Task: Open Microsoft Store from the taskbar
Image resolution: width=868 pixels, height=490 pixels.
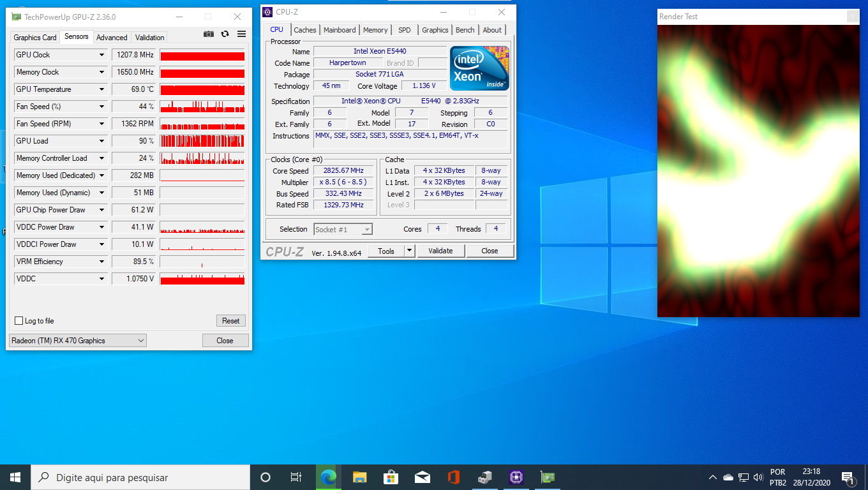Action: 391,477
